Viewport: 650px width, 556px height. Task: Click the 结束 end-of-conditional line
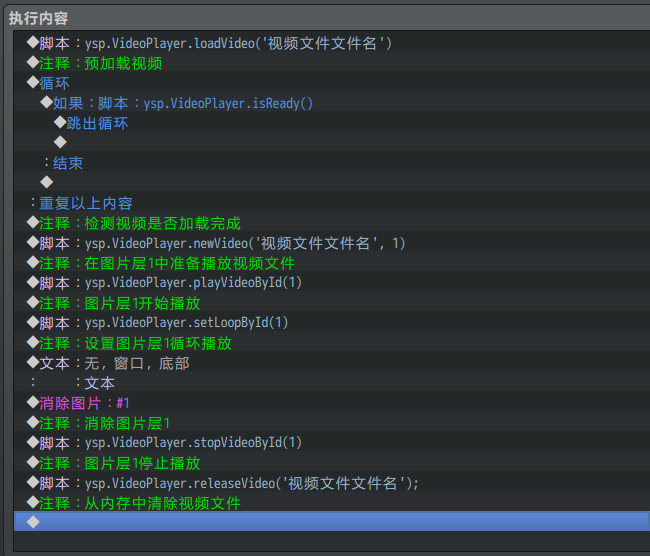pyautogui.click(x=332, y=163)
